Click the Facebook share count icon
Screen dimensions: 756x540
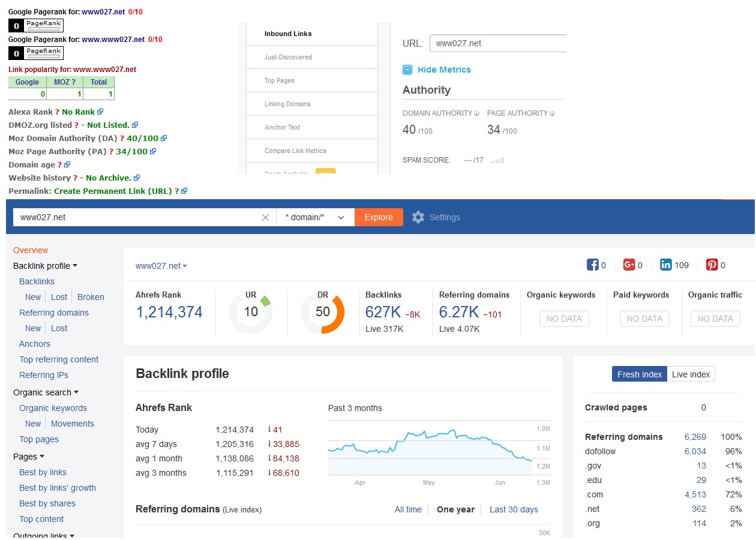tap(593, 265)
